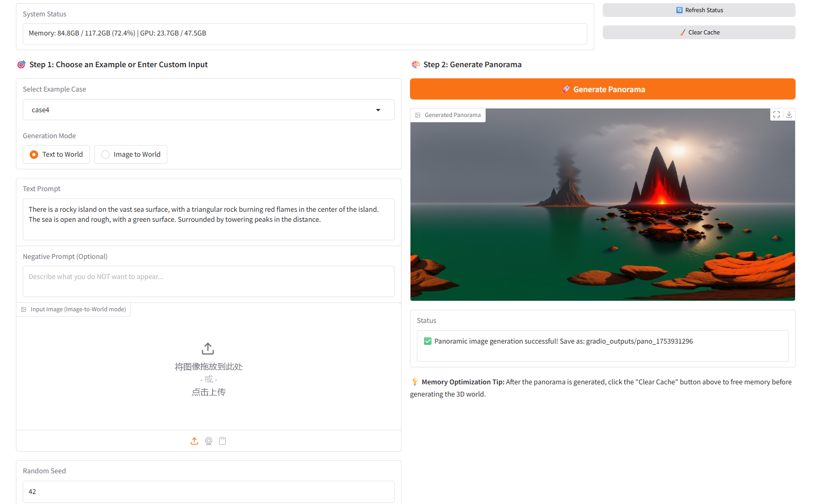
Task: Click the System Status memory textbox
Action: (x=305, y=33)
